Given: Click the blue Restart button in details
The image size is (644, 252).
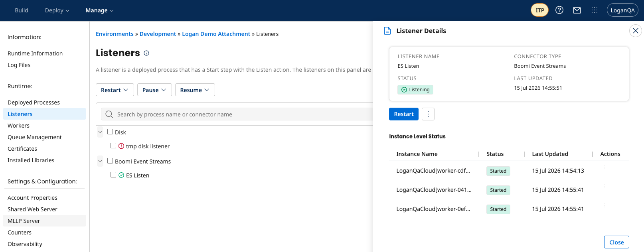Looking at the screenshot, I should click(404, 114).
